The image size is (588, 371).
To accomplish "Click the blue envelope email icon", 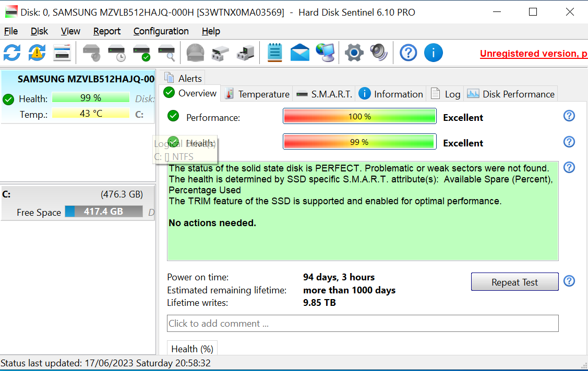I will point(300,53).
